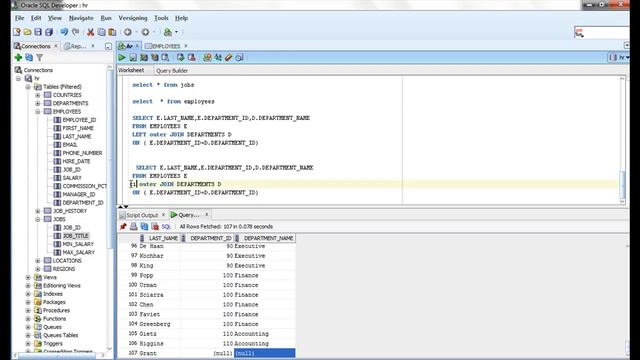Click the Run Script icon
This screenshot has width=640, height=360.
tap(133, 58)
